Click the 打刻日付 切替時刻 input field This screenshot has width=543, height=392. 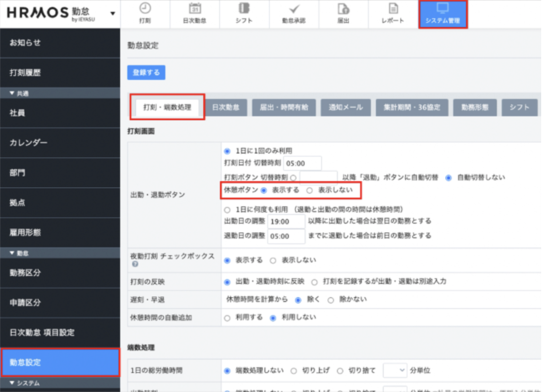(x=302, y=163)
